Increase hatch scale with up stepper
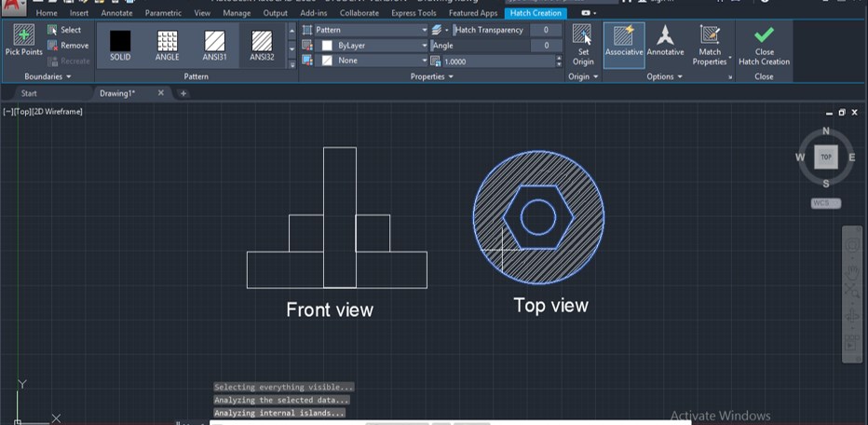Image resolution: width=868 pixels, height=425 pixels. [x=559, y=58]
